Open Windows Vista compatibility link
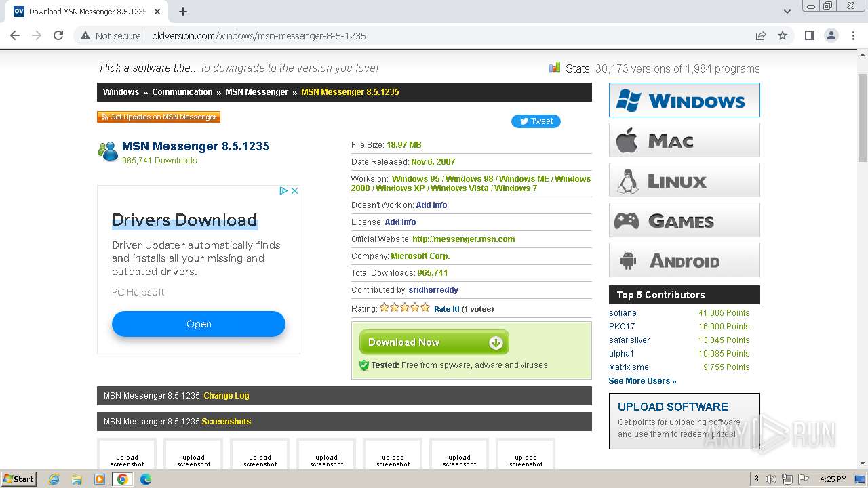 pos(459,188)
